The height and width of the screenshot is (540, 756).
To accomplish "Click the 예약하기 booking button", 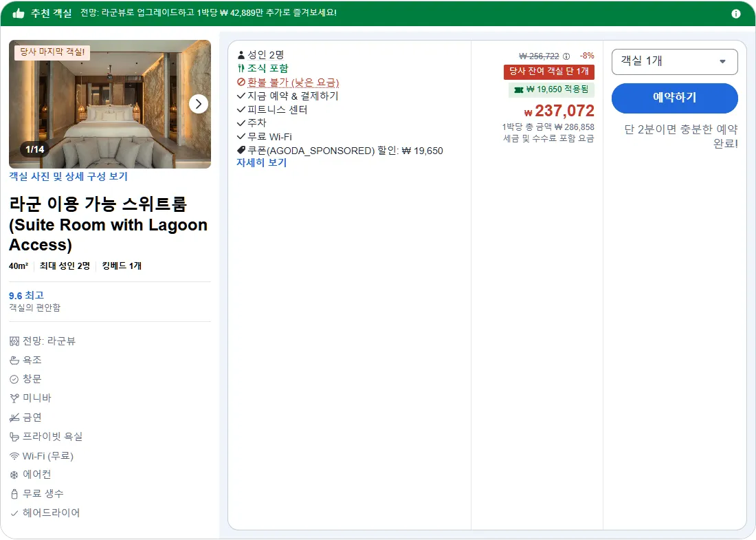I will tap(674, 98).
